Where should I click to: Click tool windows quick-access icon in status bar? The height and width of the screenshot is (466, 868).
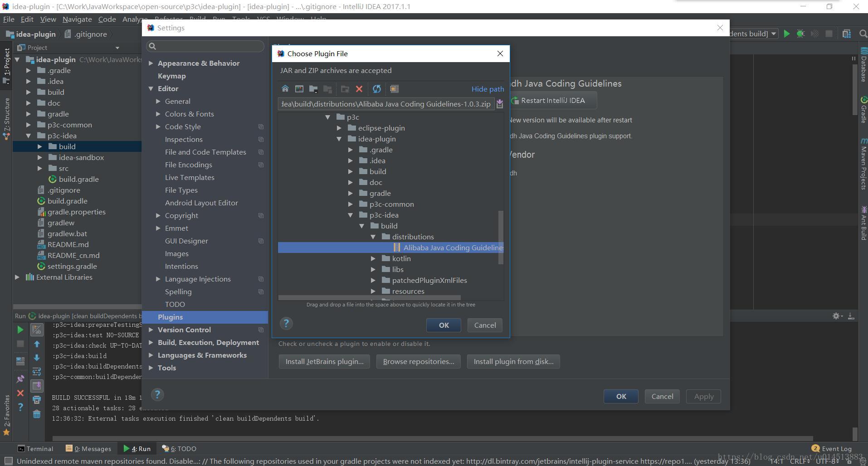pos(8,461)
